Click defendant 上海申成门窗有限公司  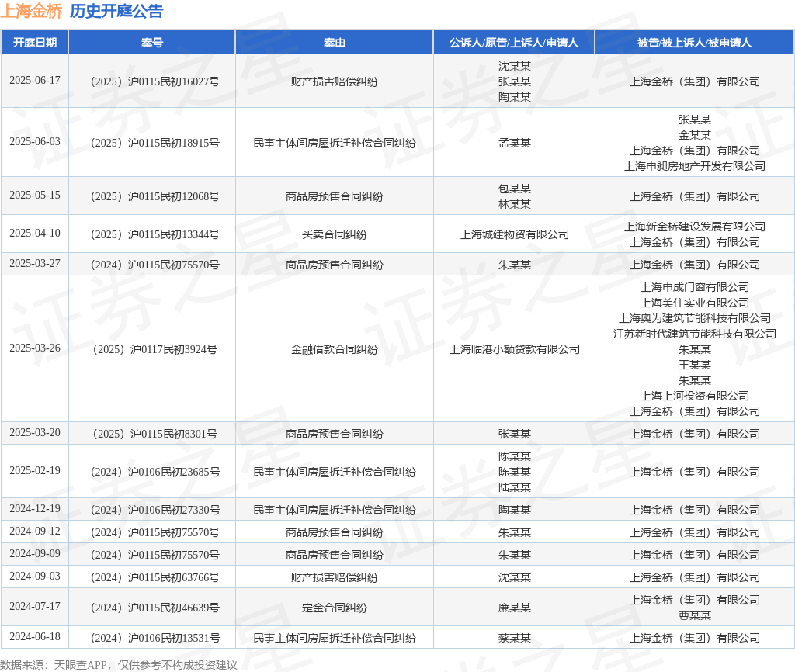tap(695, 287)
